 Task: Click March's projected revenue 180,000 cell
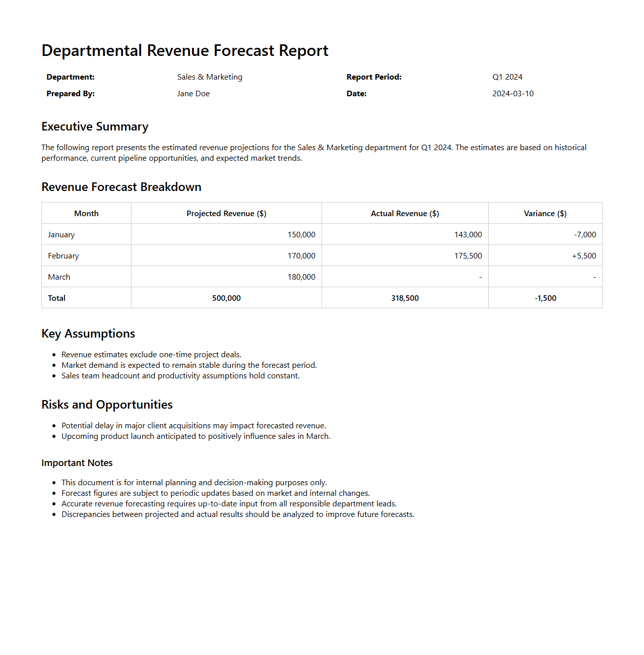[x=301, y=277]
